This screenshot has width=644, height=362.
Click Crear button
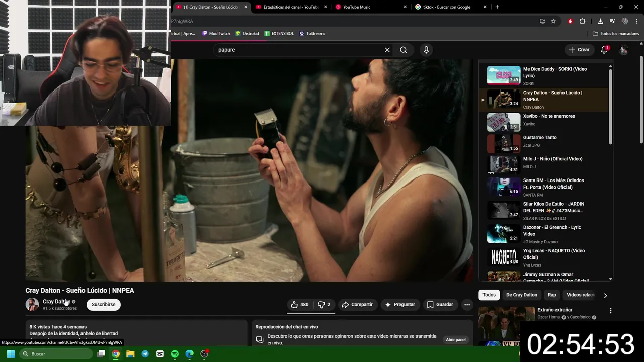coord(579,50)
